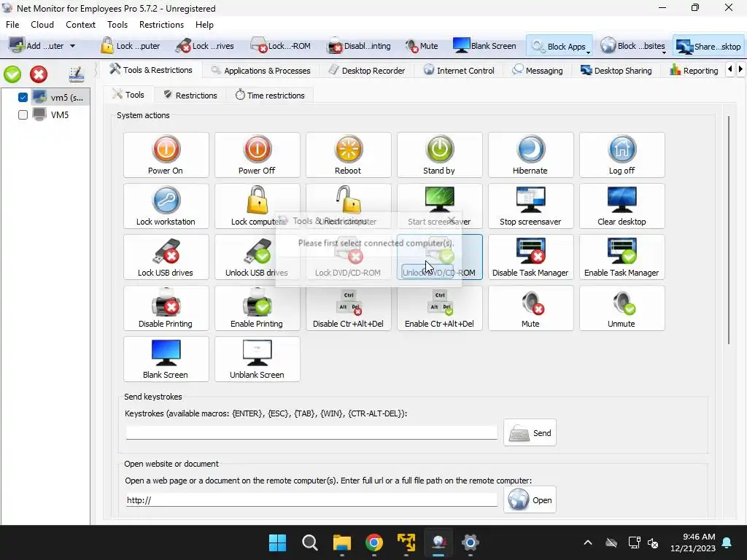Click the Send keystrokes button
Image resolution: width=747 pixels, height=560 pixels.
pyautogui.click(x=530, y=433)
